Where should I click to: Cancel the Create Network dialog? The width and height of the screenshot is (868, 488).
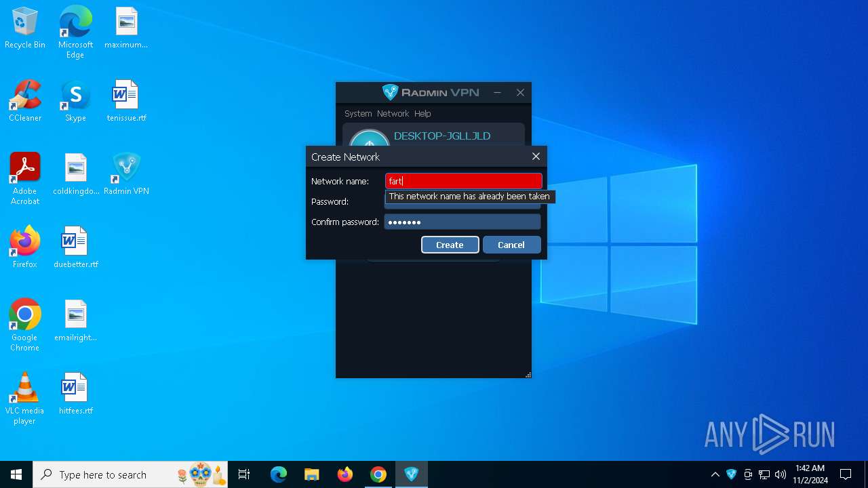[x=511, y=245]
